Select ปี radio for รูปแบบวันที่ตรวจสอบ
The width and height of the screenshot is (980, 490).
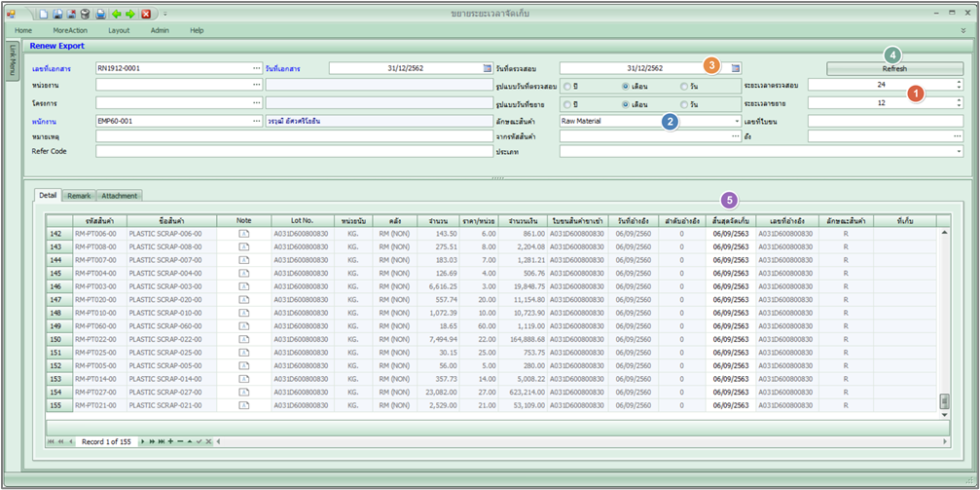click(x=566, y=86)
